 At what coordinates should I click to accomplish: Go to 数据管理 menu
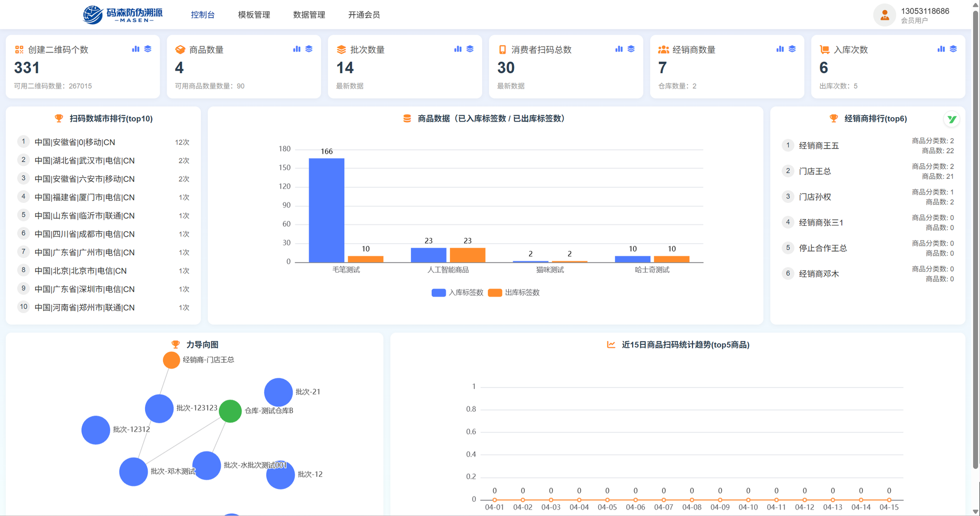coord(309,15)
